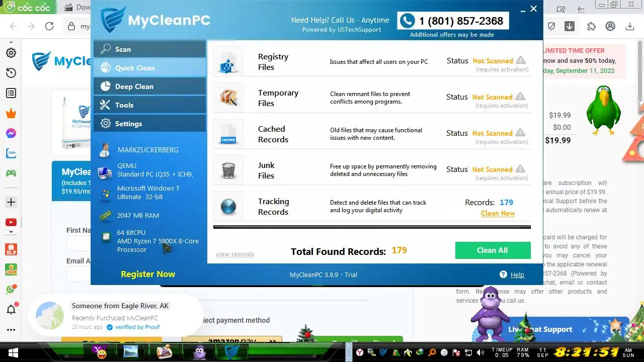
Task: Add a sidebar shortcut with plus icon
Action: [11, 202]
